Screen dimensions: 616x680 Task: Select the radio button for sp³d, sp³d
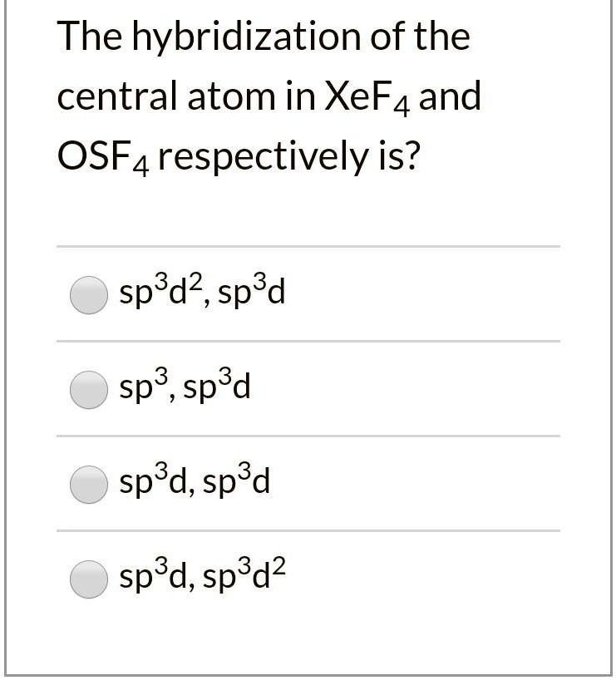pos(88,482)
